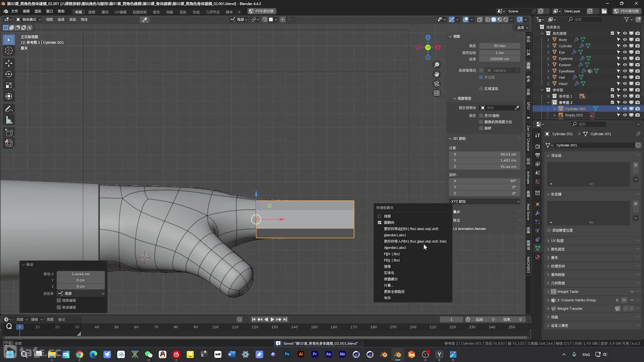
Task: Collapse the 参考图 2 collection
Action: click(x=548, y=103)
